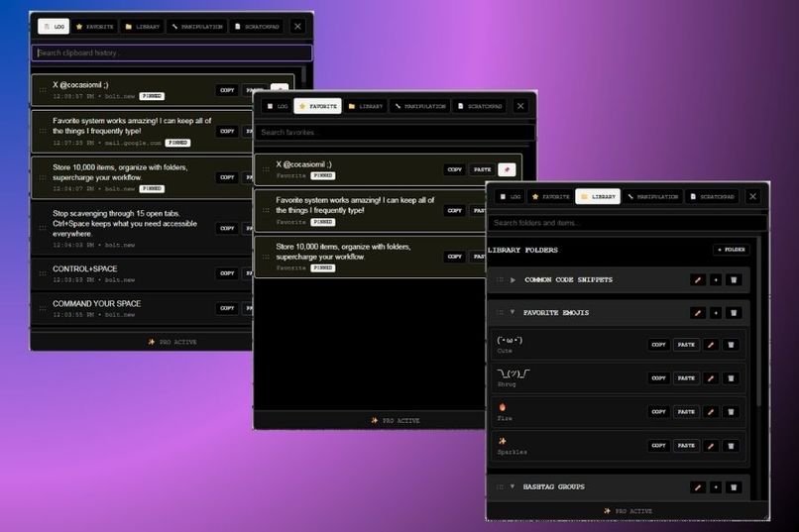The height and width of the screenshot is (532, 799).
Task: Open the Library tab in the Log window
Action: coord(143,27)
